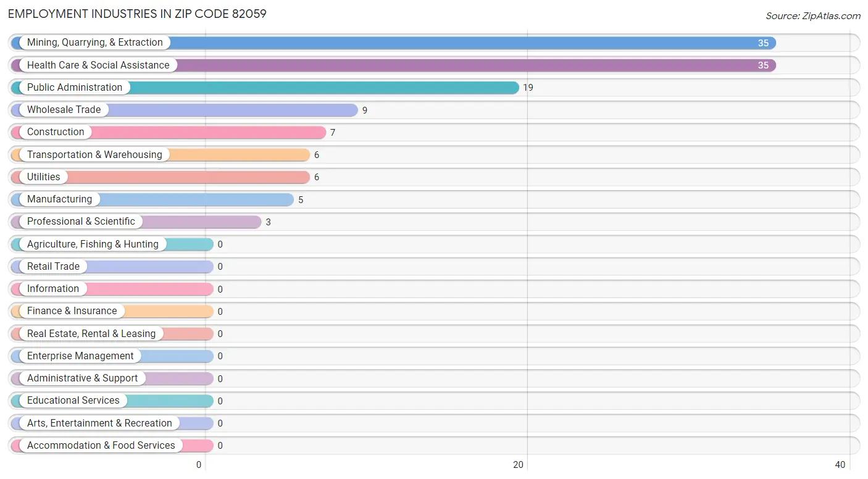This screenshot has height=479, width=868.
Task: Select Real Estate, Rental & Leasing label
Action: 91,333
